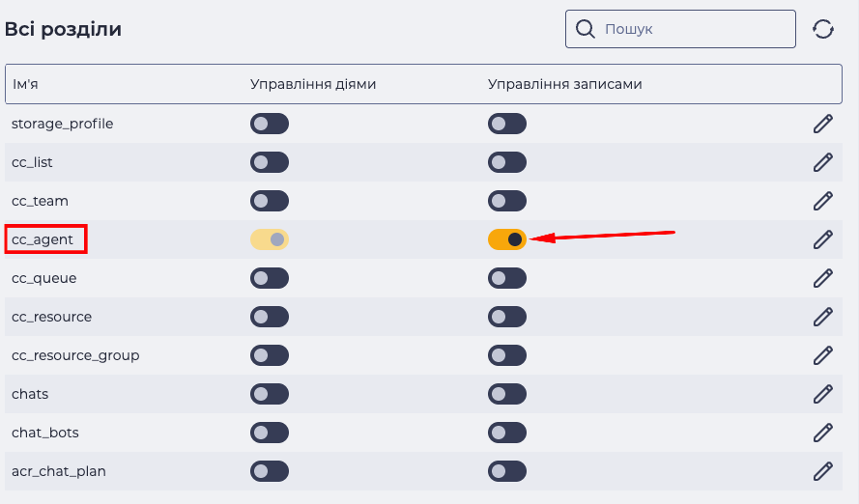Open the cc_list edit pencil
859x504 pixels.
coord(823,162)
